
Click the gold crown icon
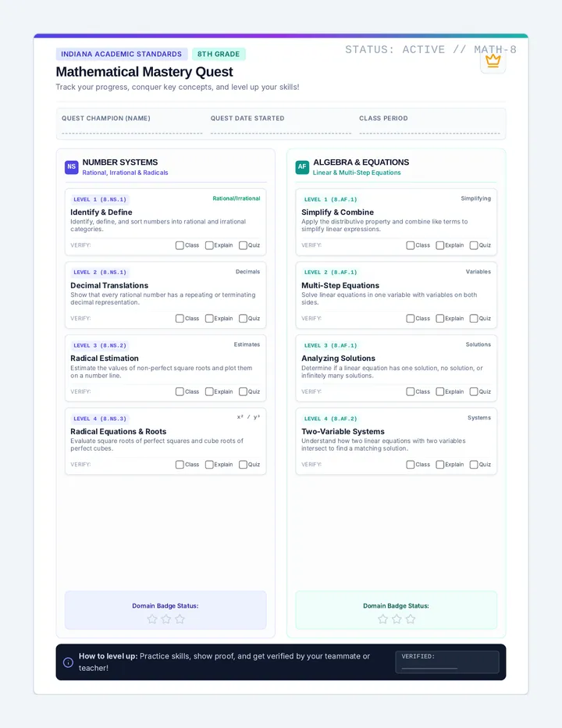[493, 61]
